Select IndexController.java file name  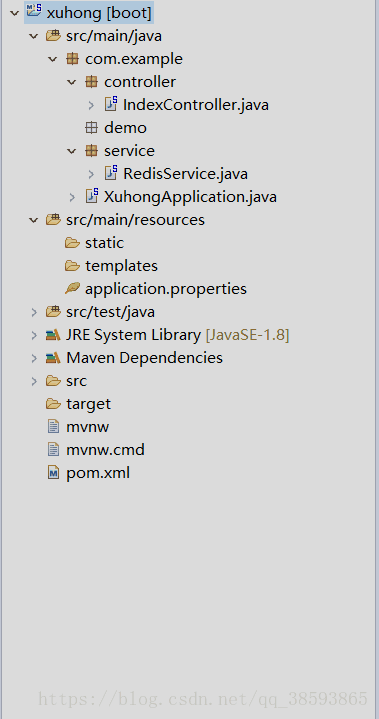[196, 105]
